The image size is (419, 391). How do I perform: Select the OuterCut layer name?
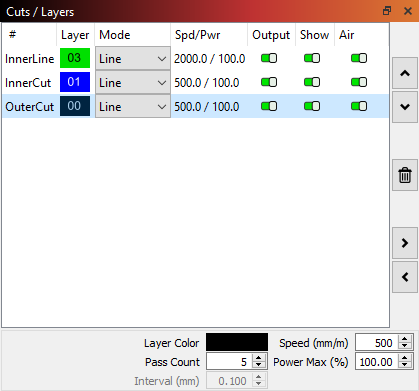30,107
